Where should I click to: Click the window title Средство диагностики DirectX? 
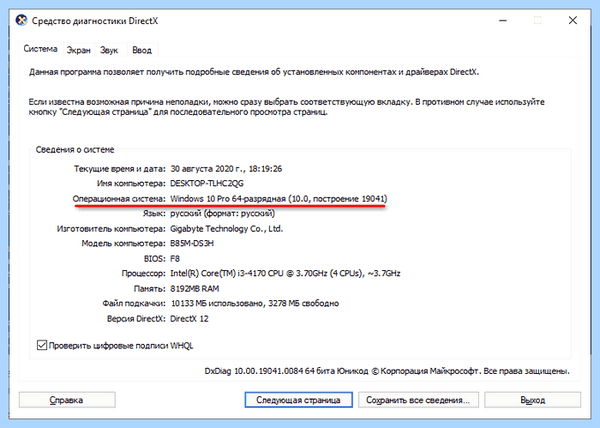tap(95, 21)
